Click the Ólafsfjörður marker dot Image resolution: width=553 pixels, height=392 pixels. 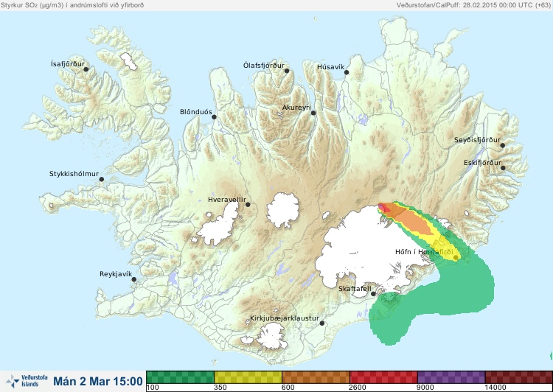point(287,71)
